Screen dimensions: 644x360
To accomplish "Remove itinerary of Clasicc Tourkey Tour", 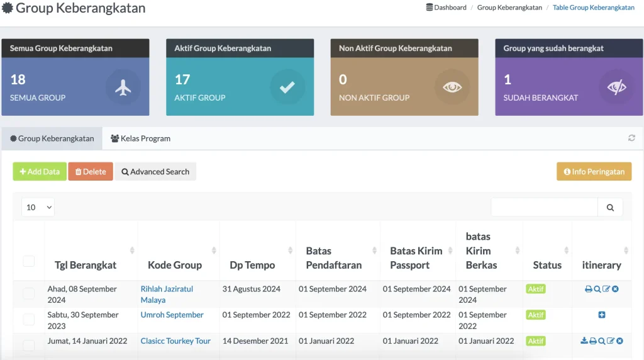I will (619, 341).
